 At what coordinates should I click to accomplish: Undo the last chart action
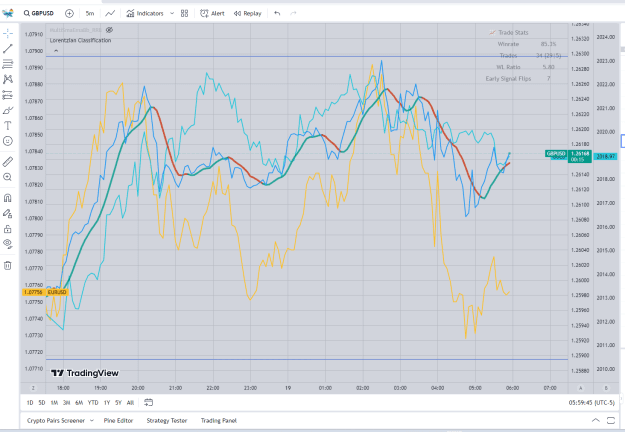(x=277, y=13)
